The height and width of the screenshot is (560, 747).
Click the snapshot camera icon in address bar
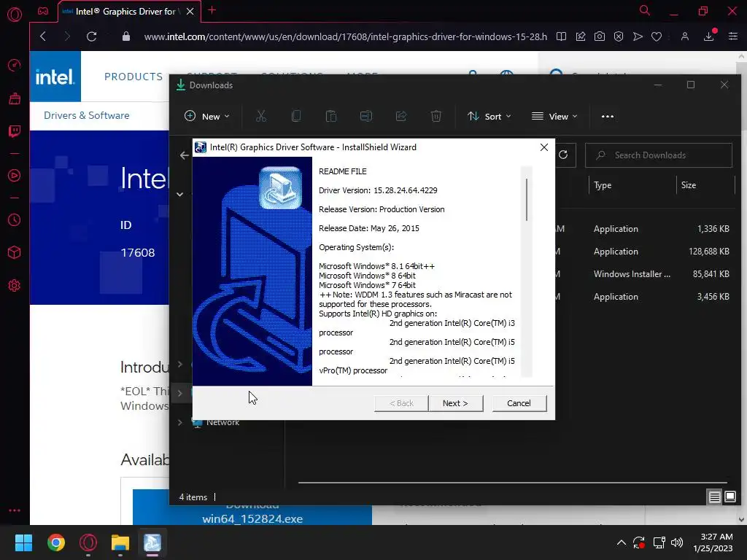600,36
